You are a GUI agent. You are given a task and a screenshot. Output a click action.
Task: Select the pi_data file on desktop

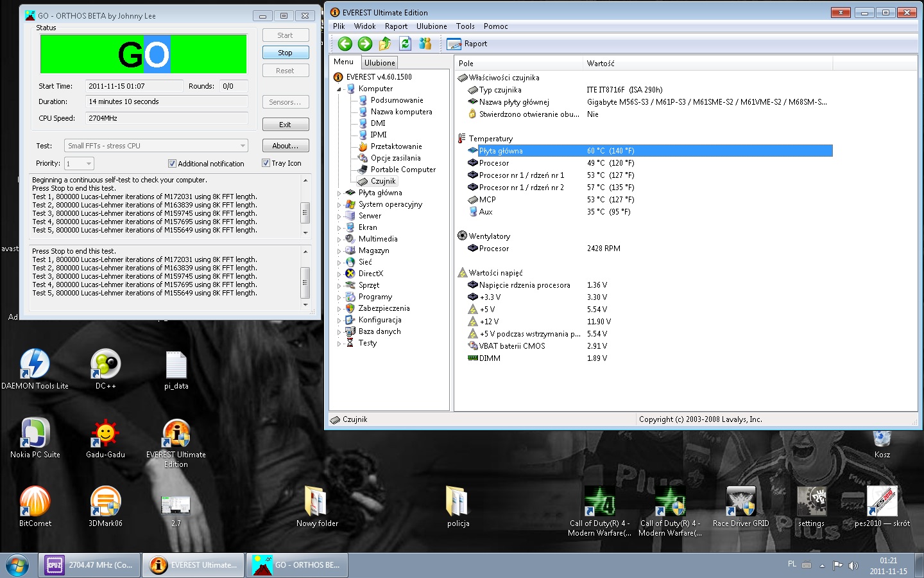[x=176, y=369]
